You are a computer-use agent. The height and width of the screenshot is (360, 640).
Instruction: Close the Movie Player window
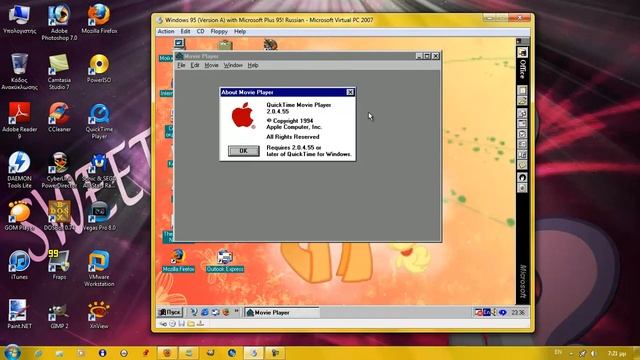(436, 56)
